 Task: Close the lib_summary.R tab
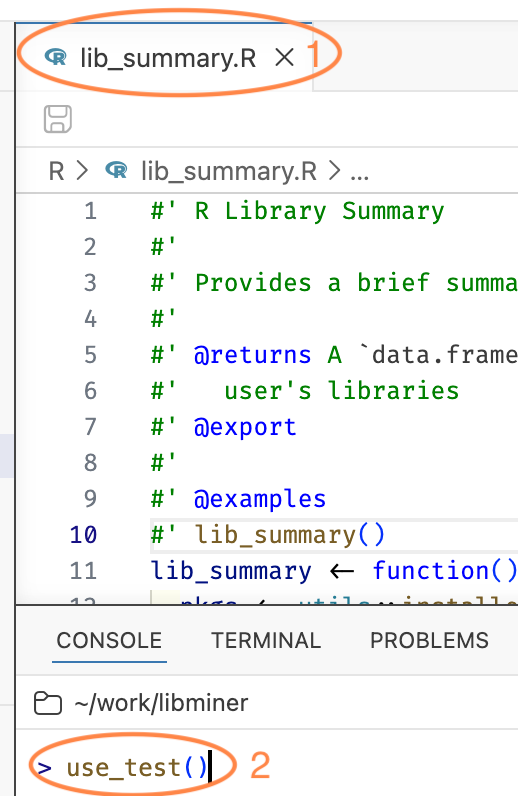click(x=284, y=57)
